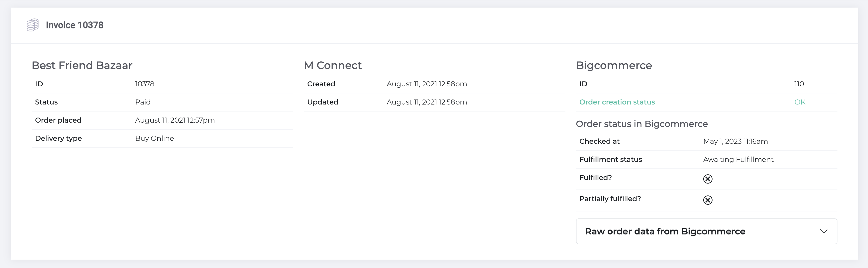Click the Order creation status label
This screenshot has height=268, width=868.
pos(617,102)
